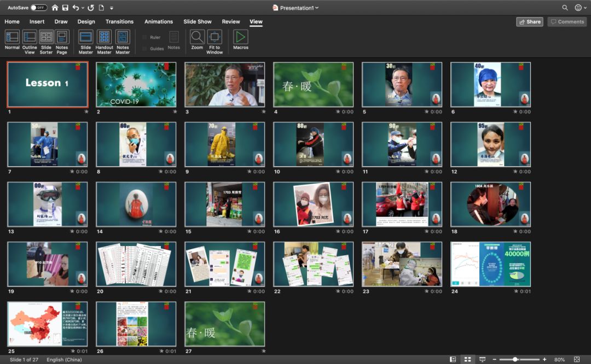Open Macros
The width and height of the screenshot is (591, 364).
(x=240, y=40)
